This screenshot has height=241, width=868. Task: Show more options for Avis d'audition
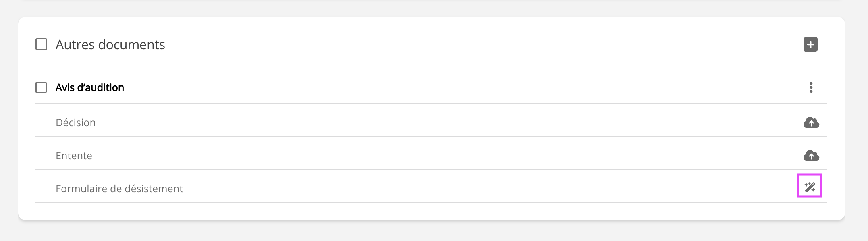pyautogui.click(x=811, y=87)
